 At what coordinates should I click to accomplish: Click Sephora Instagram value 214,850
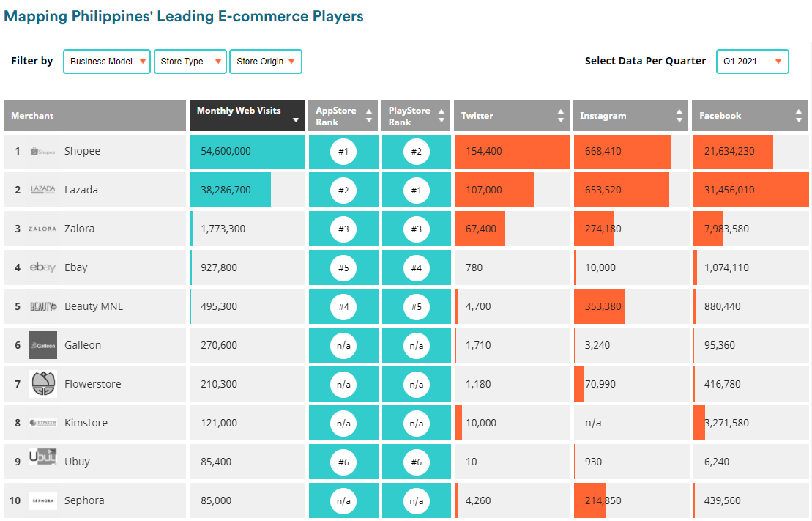tap(603, 500)
